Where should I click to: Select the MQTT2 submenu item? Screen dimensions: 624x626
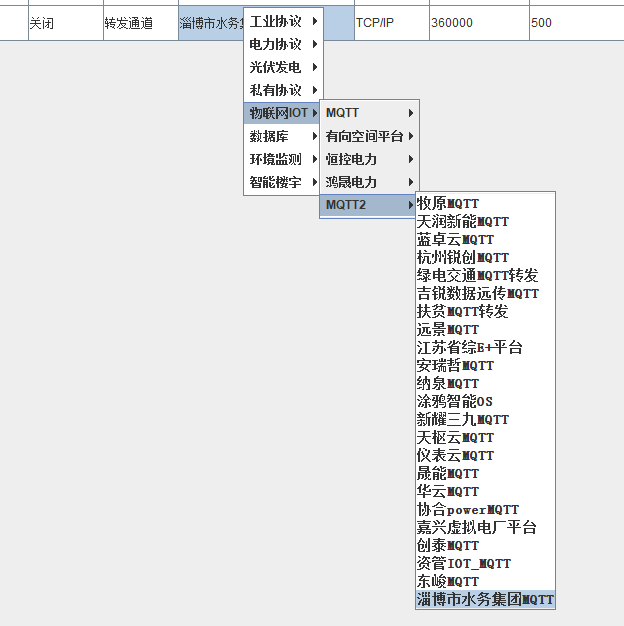pos(368,205)
